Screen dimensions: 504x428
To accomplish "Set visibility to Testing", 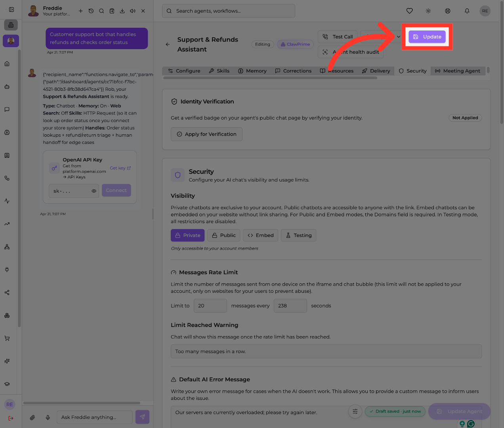I will click(299, 235).
